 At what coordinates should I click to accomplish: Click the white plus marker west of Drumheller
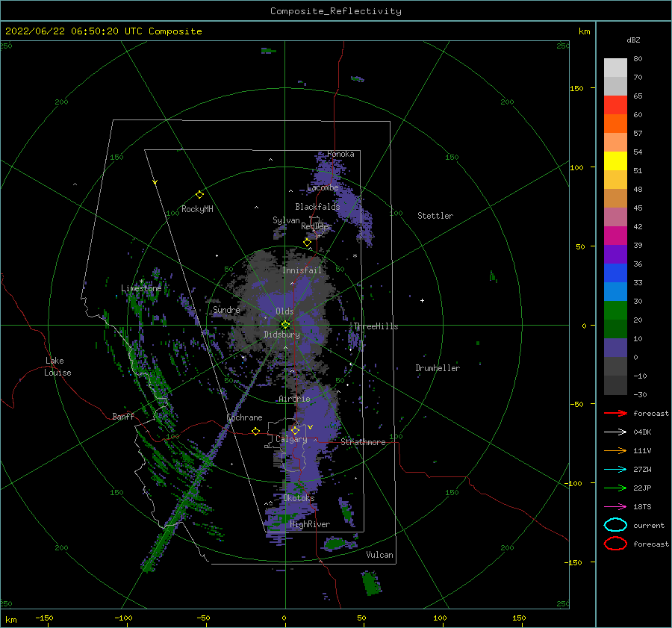tap(422, 300)
